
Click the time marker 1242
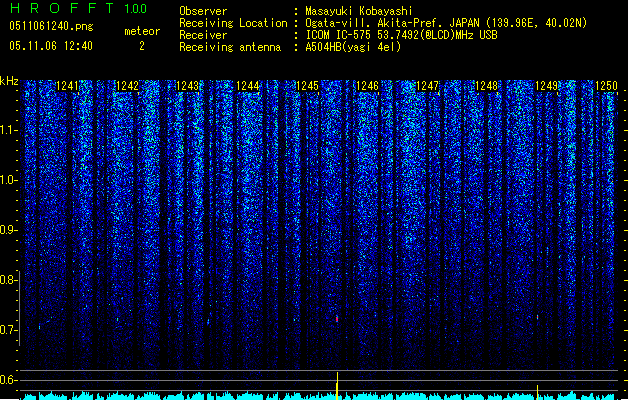(x=127, y=86)
